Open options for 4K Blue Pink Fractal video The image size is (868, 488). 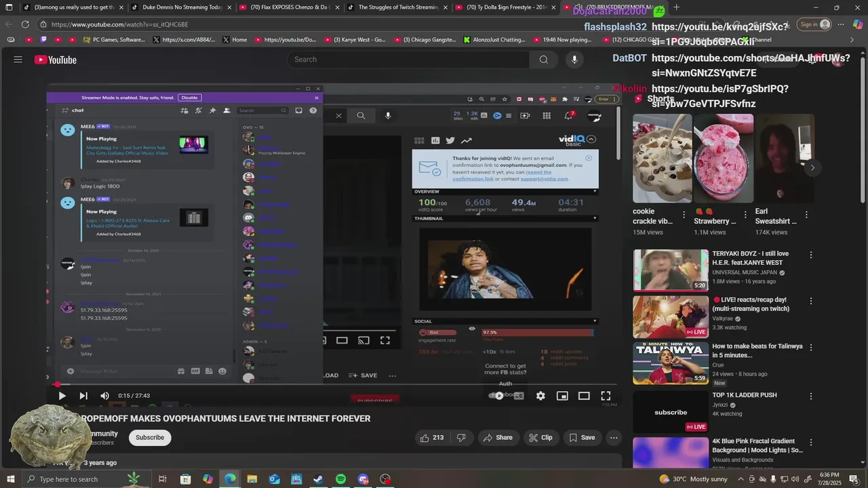(811, 441)
